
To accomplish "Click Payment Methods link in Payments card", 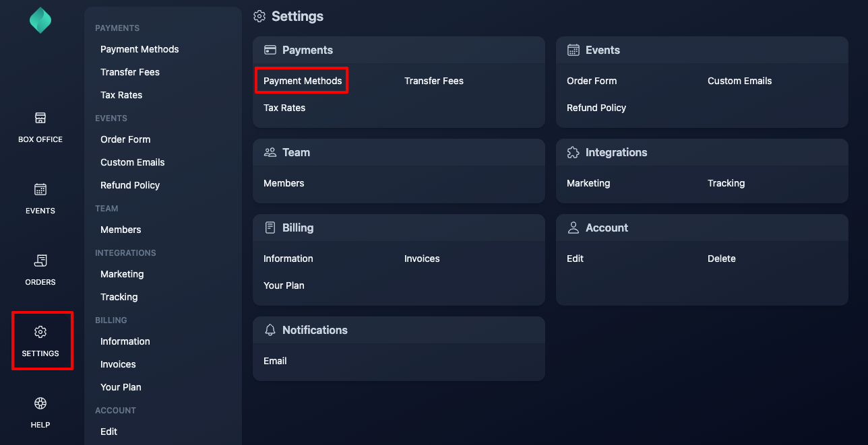I will (303, 81).
